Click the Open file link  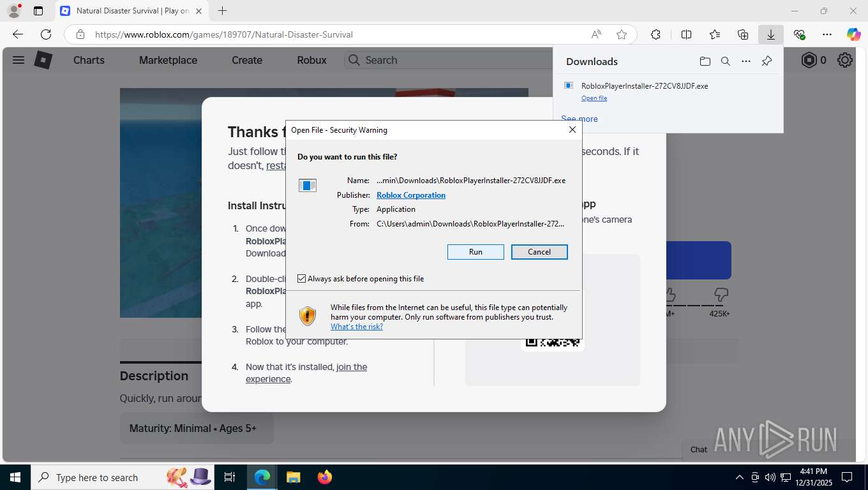coord(594,98)
